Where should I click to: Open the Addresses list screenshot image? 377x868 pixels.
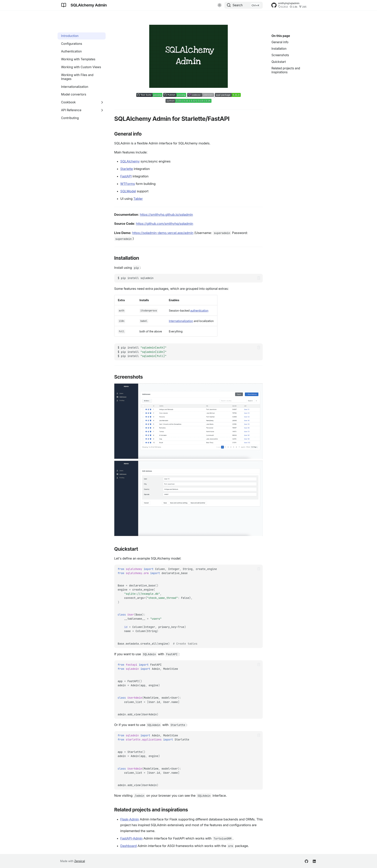188,421
